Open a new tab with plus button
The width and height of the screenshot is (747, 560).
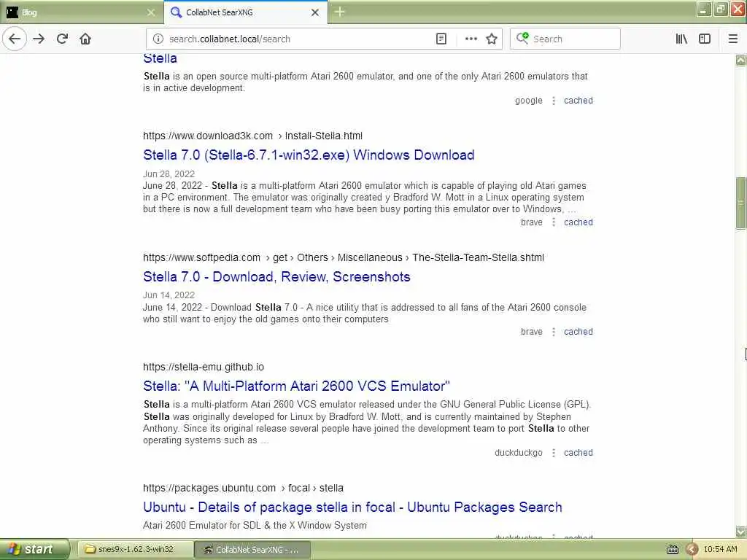point(340,12)
